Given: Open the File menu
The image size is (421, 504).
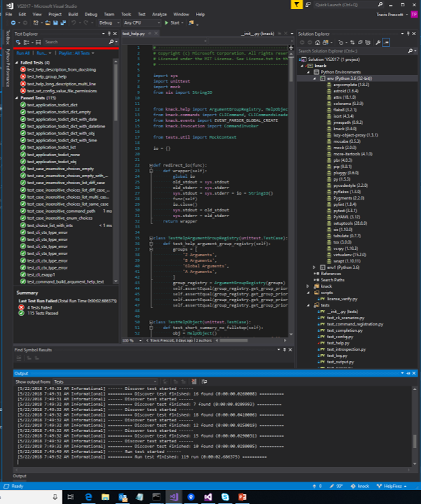Looking at the screenshot, I should coord(9,15).
